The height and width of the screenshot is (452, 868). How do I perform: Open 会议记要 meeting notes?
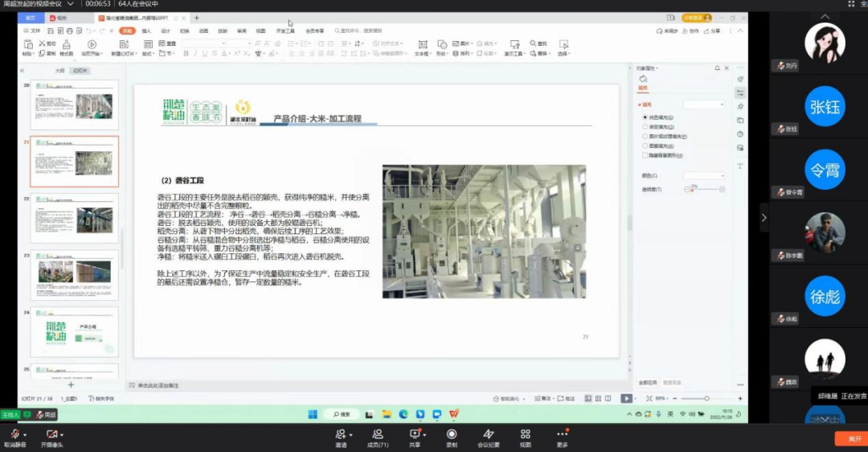tap(488, 434)
